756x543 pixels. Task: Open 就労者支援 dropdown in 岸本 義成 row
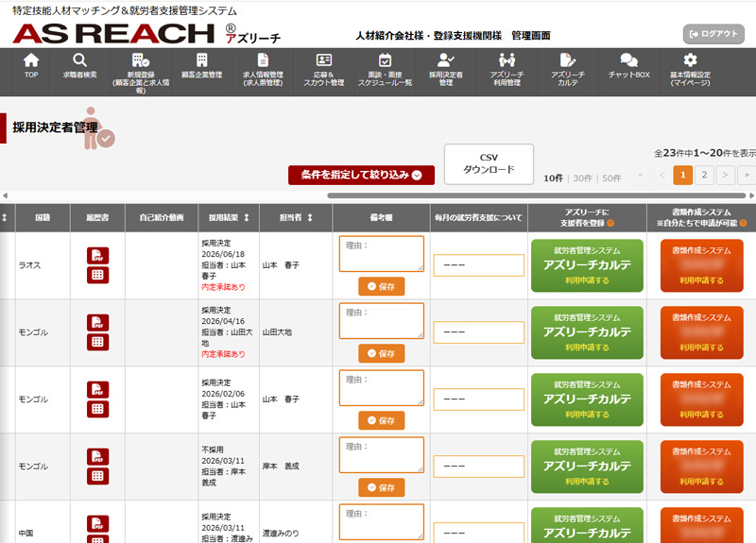(479, 467)
